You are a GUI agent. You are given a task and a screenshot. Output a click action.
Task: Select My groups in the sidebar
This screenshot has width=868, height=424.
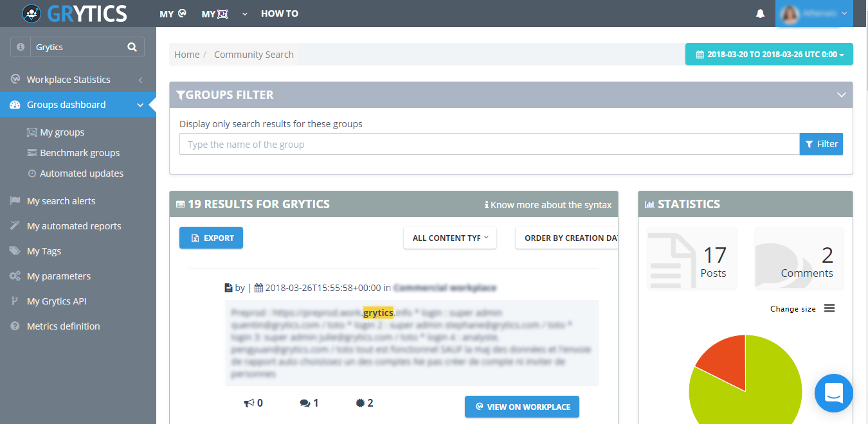click(62, 132)
